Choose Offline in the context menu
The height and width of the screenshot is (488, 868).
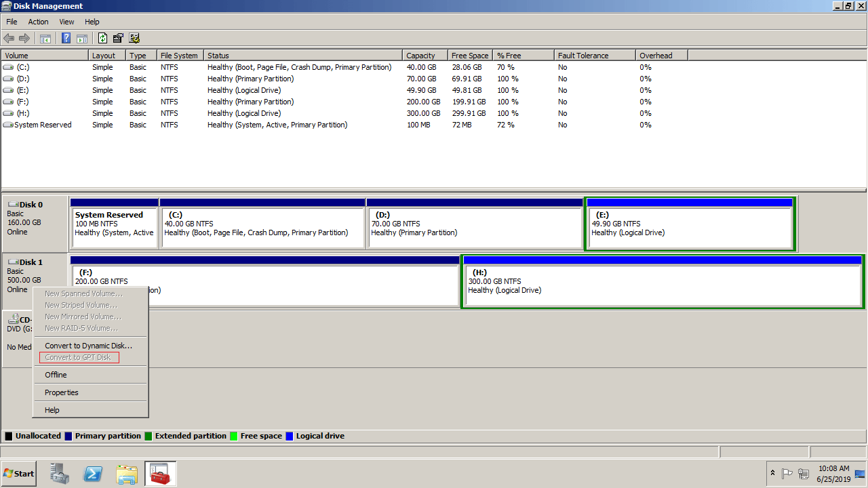click(56, 375)
